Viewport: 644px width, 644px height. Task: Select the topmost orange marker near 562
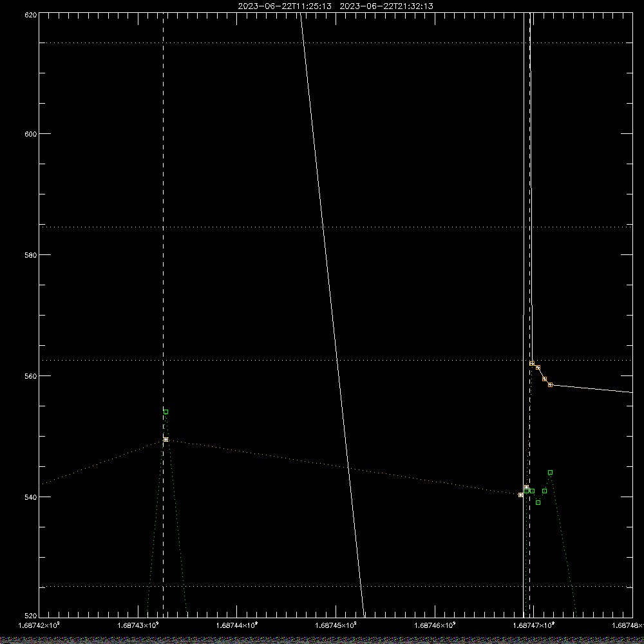[532, 363]
